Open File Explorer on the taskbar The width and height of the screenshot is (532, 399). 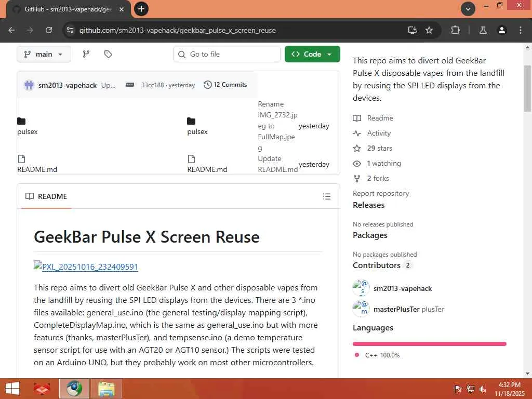point(106,389)
